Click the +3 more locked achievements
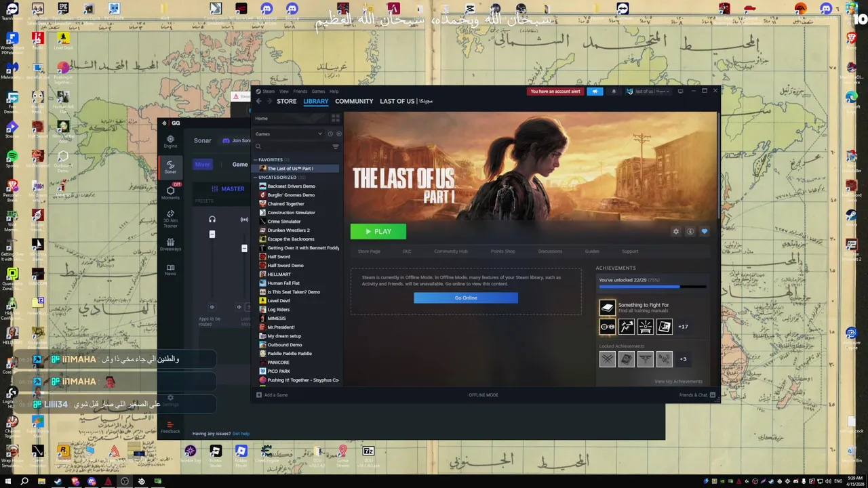 [683, 359]
